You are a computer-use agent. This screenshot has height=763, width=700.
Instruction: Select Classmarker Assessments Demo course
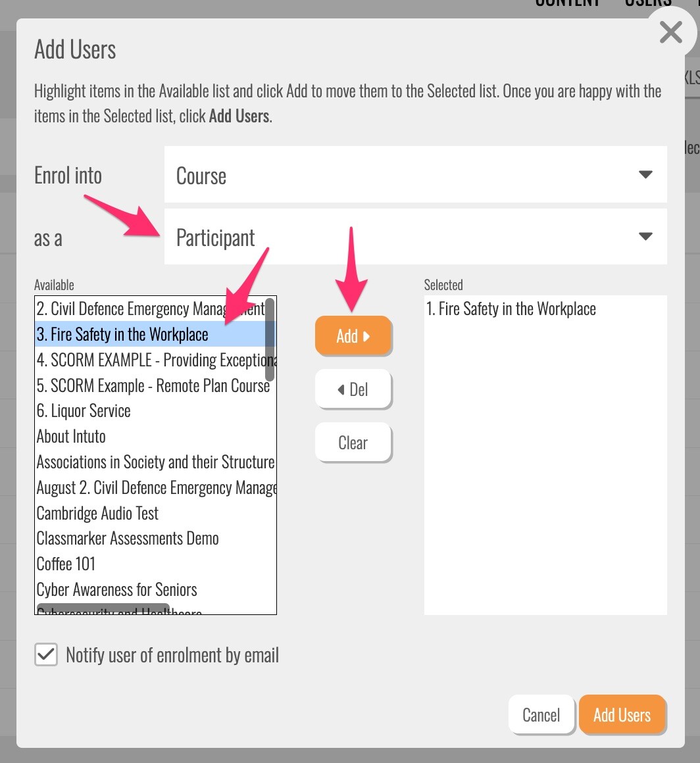(128, 539)
